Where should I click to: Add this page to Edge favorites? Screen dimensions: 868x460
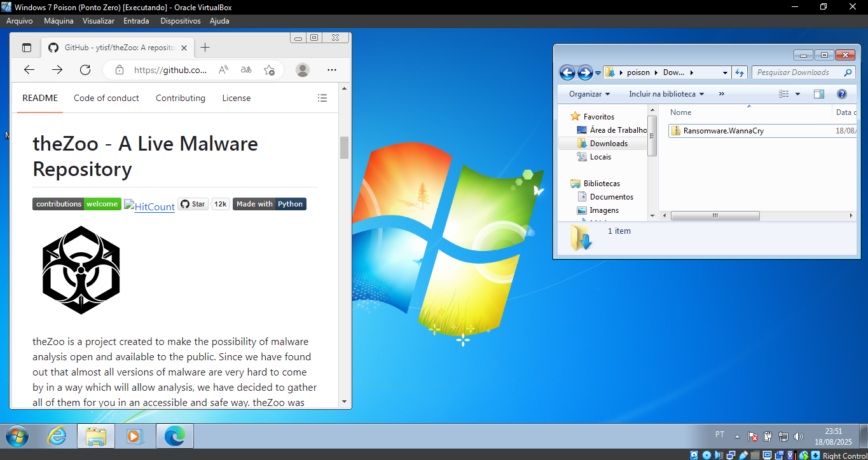[269, 70]
